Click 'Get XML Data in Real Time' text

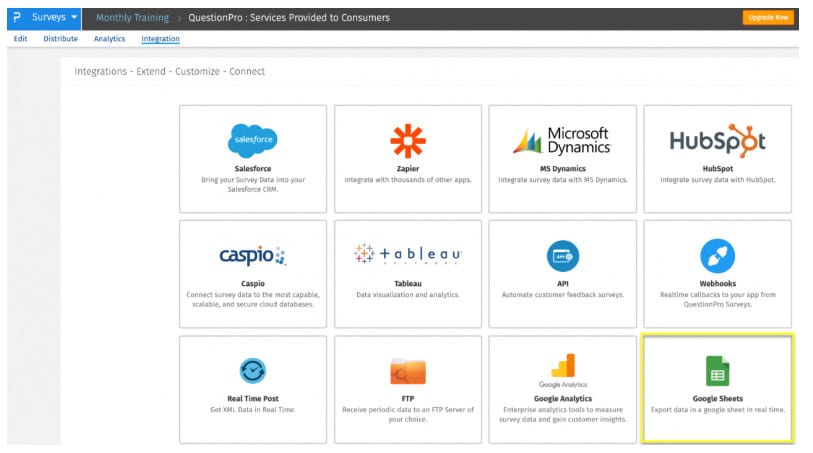click(253, 409)
